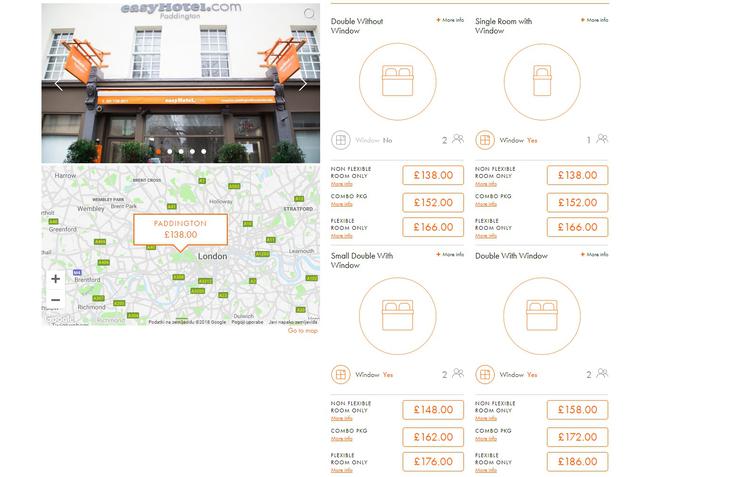Click the Double With Window room title
The height and width of the screenshot is (477, 736).
[511, 256]
